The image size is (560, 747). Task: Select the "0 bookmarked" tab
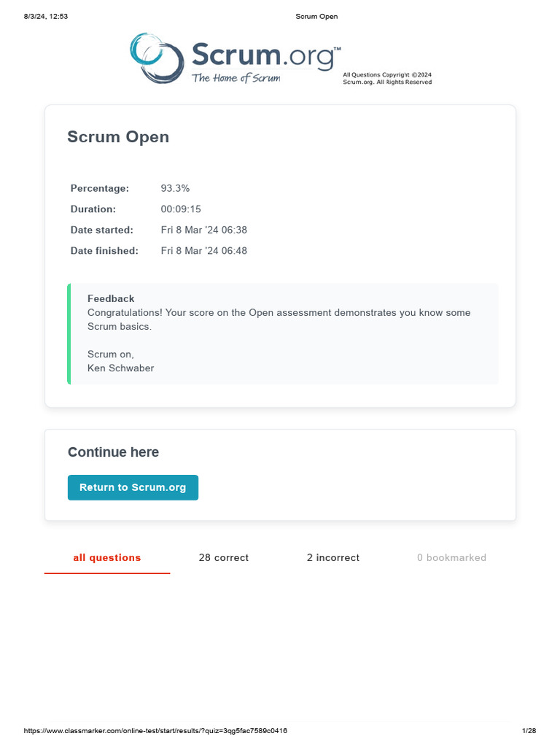coord(451,558)
